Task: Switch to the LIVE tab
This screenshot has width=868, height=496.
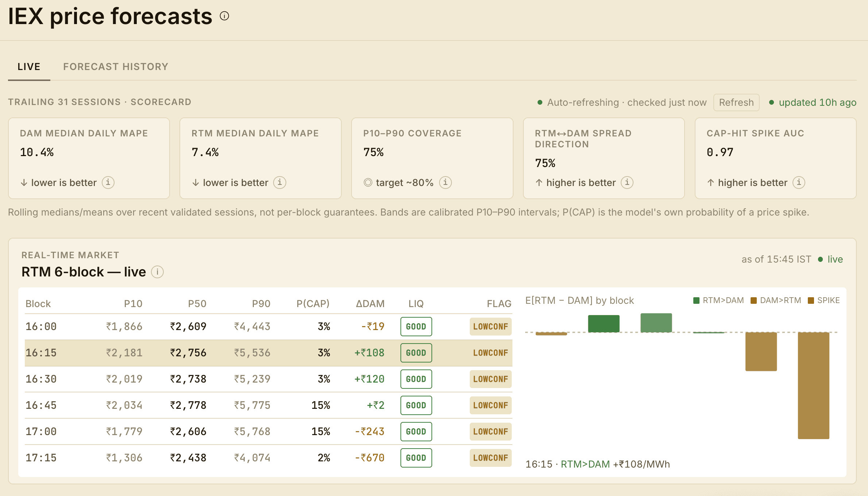Action: tap(29, 67)
